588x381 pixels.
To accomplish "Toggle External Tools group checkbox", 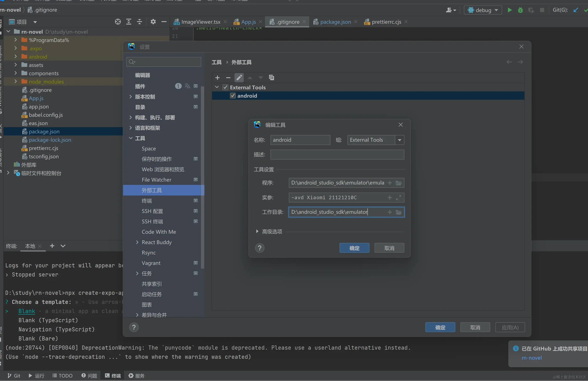I will pos(225,87).
